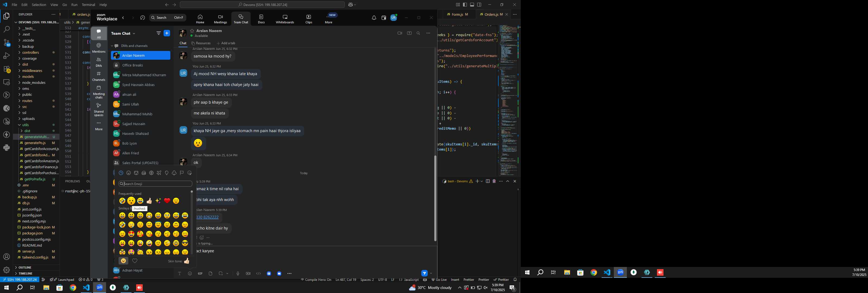Switch to the Meetings tab in Zoom

(x=220, y=19)
